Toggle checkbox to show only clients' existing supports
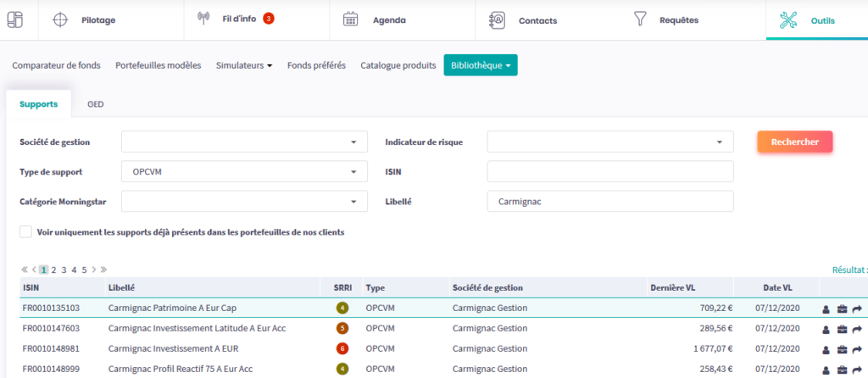The height and width of the screenshot is (378, 868). [x=26, y=231]
